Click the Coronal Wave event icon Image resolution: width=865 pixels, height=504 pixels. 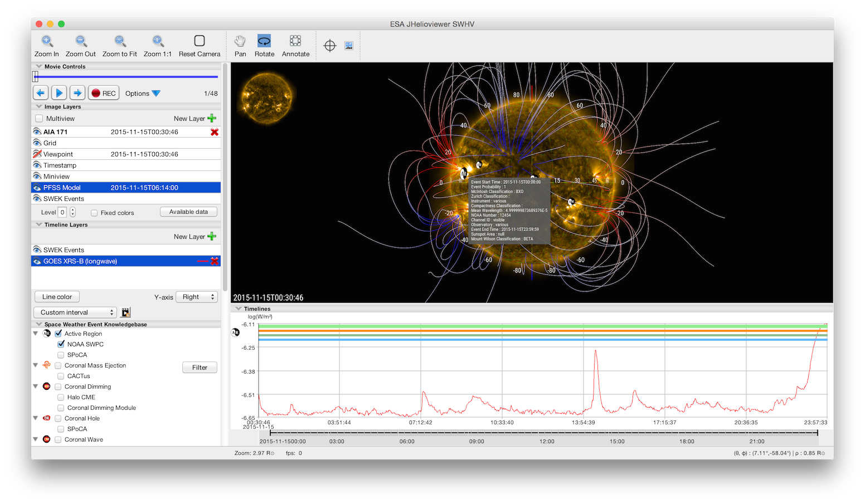47,439
